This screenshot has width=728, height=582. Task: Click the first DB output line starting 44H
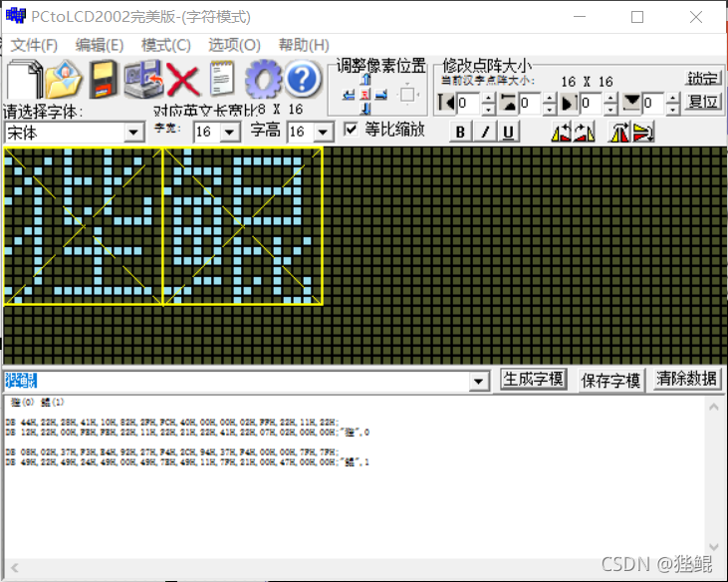(x=171, y=423)
